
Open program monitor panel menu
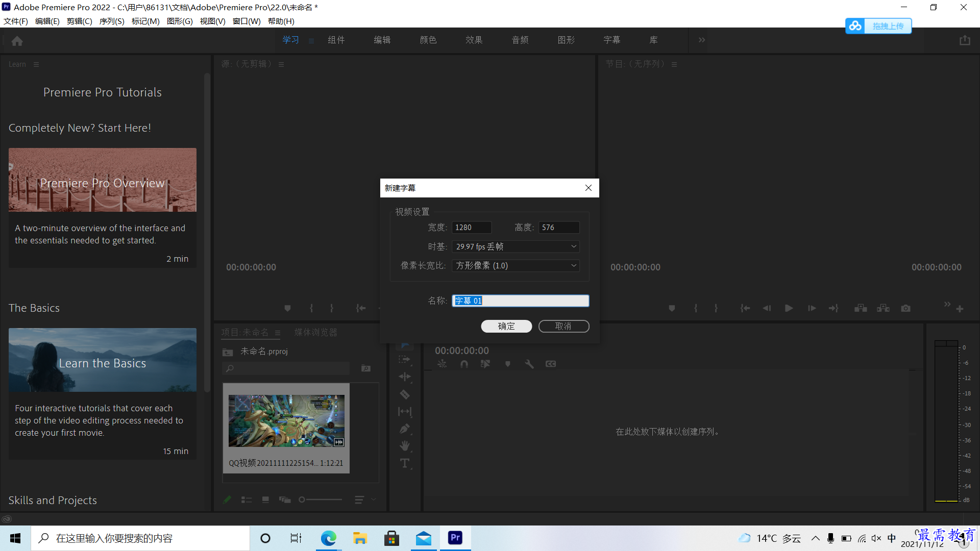pos(674,64)
